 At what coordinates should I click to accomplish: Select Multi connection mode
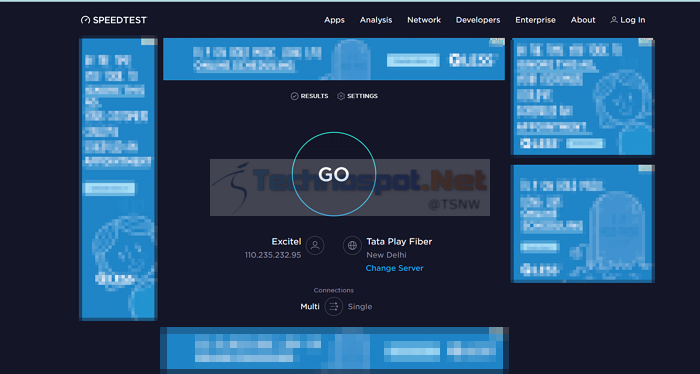point(310,307)
